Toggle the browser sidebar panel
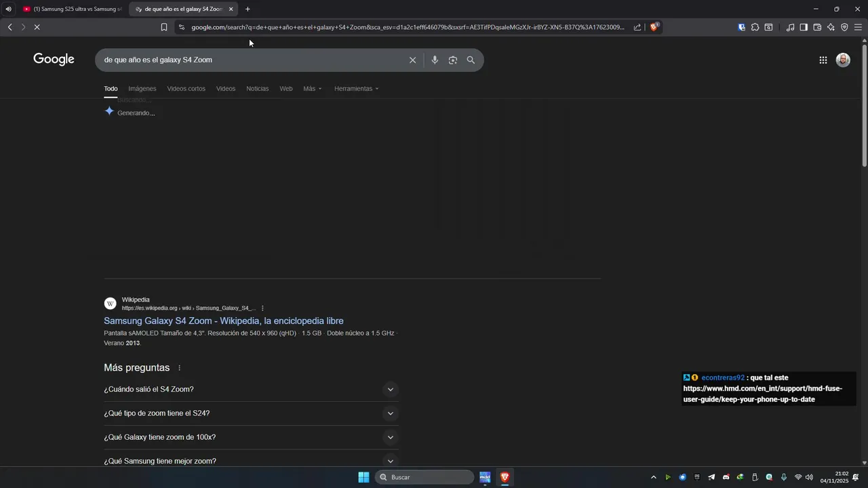Screen dimensions: 868x488 pyautogui.click(x=804, y=27)
